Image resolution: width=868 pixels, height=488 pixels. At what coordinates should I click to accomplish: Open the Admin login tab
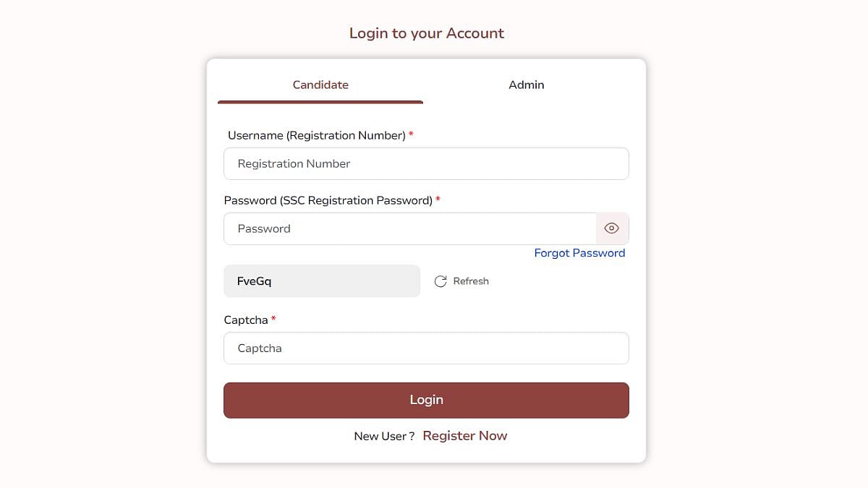click(x=526, y=85)
